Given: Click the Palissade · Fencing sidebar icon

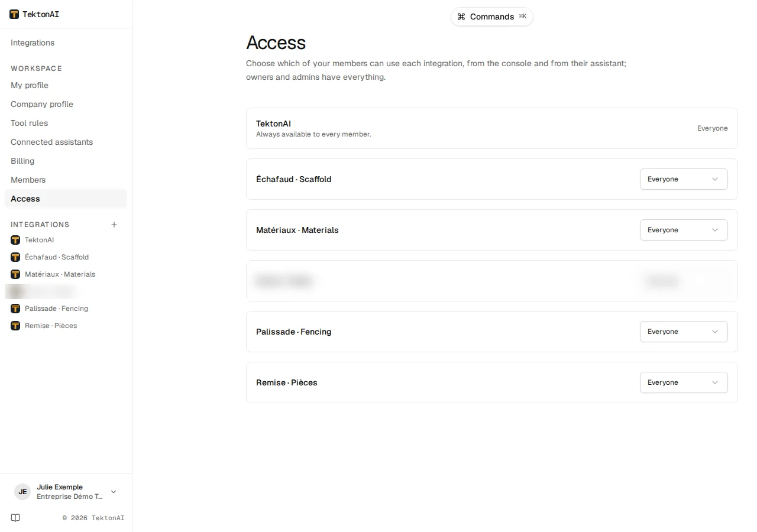Looking at the screenshot, I should [x=15, y=309].
